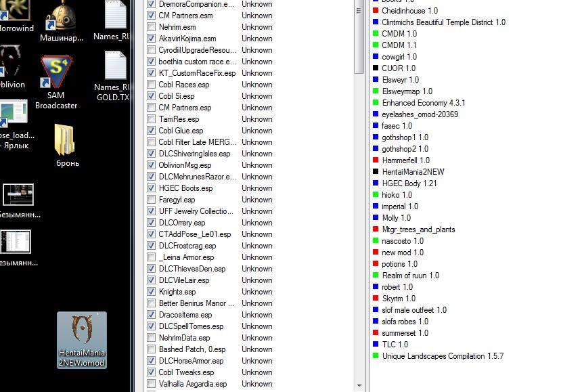
Task: Click the plugin list scrollbar down arrow
Action: pyautogui.click(x=359, y=385)
